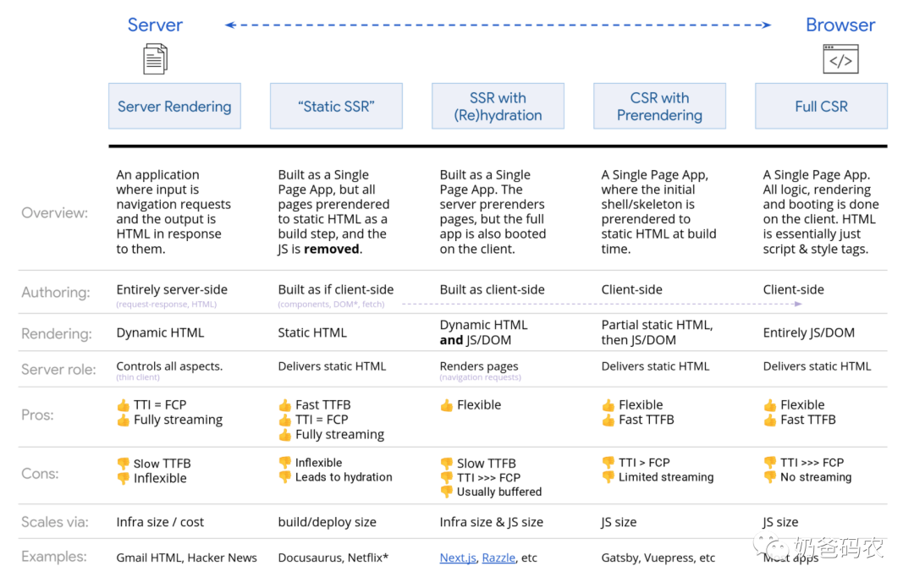Select the CSR with Prerendering box
This screenshot has width=914, height=588.
[x=659, y=107]
